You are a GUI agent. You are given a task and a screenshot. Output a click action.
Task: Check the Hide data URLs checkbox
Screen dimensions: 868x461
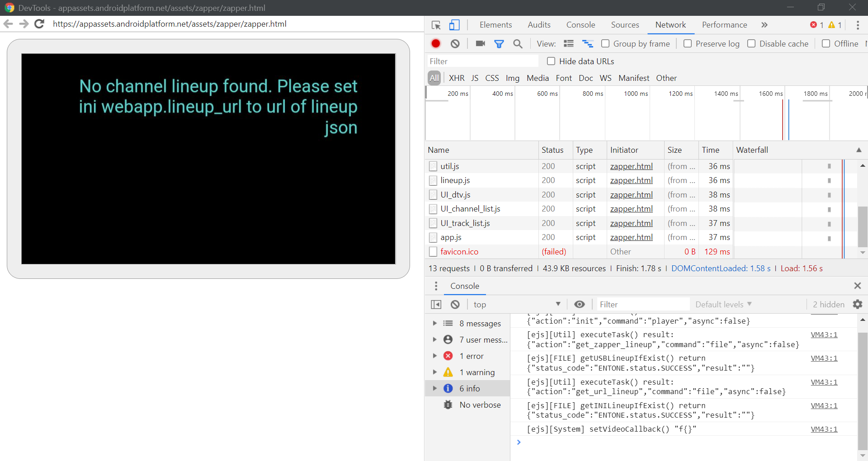(551, 61)
